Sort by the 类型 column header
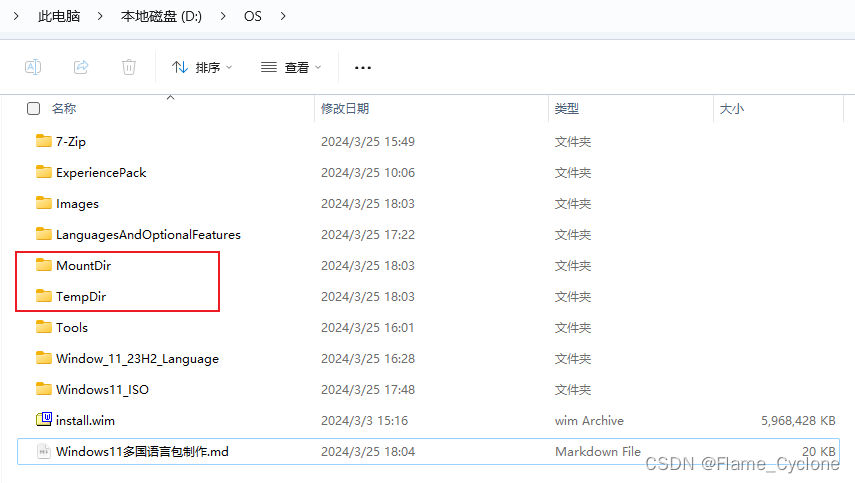Image resolution: width=855 pixels, height=483 pixels. pos(567,108)
